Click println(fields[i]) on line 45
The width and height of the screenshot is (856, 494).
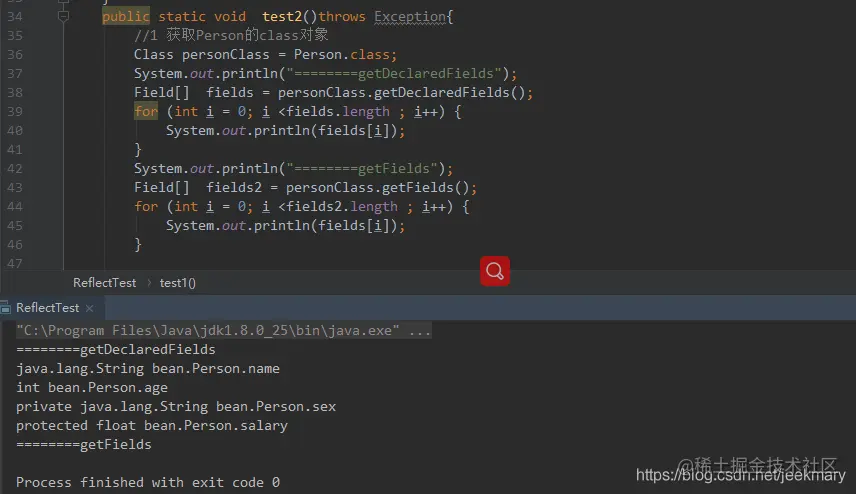coord(325,225)
